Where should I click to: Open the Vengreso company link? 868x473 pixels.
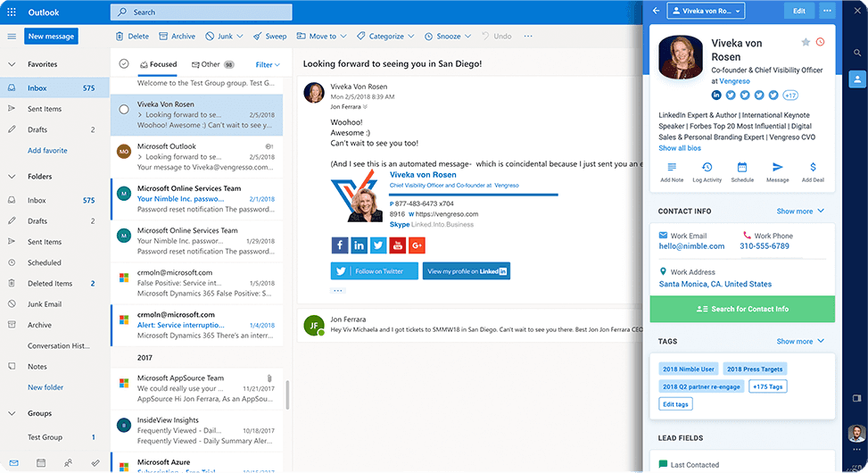[734, 81]
